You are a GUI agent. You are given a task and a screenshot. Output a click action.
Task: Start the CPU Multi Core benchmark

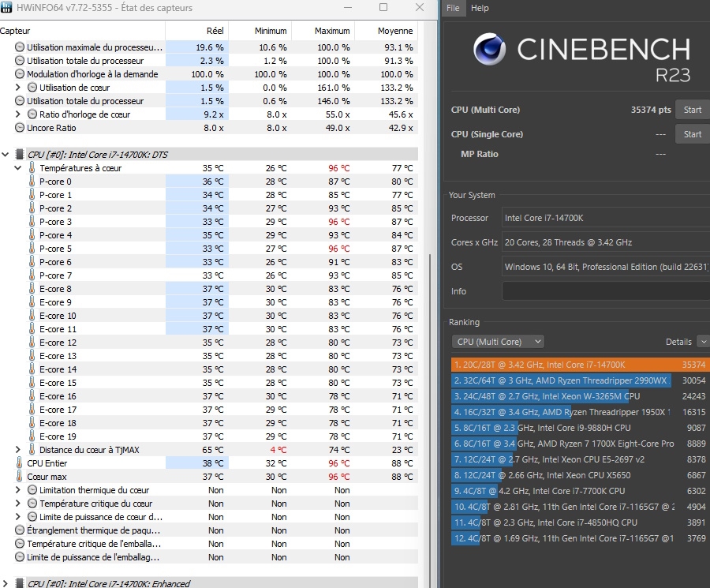point(693,110)
